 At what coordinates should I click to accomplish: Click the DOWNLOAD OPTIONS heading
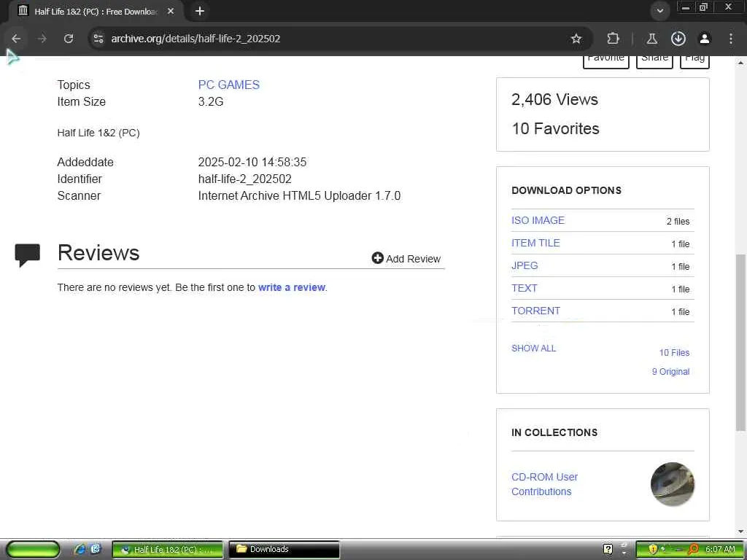(566, 190)
